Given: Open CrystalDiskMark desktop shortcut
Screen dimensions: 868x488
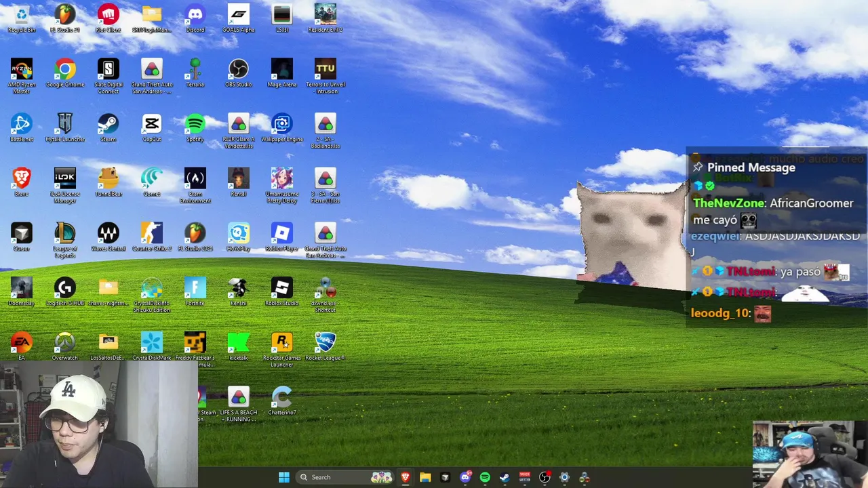Looking at the screenshot, I should 152,347.
